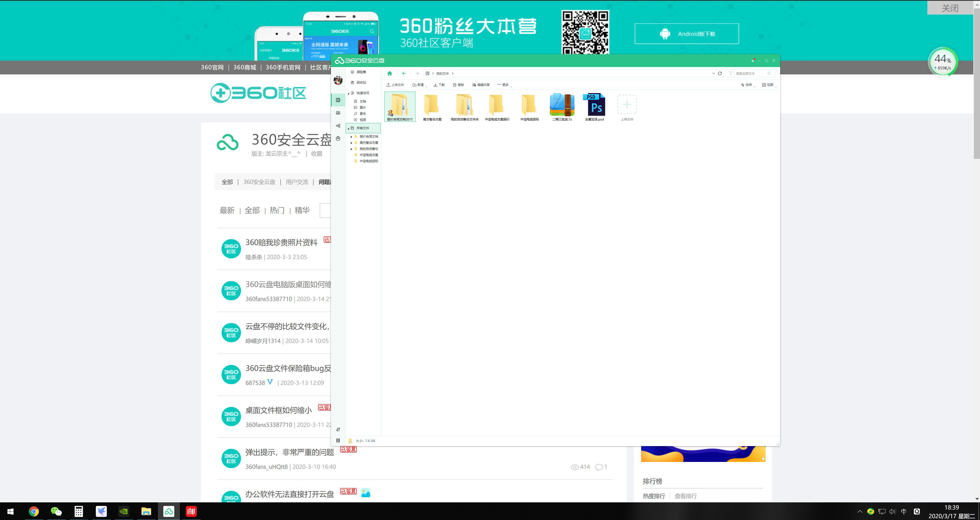Open the 更多 dropdown in toolbar

[504, 85]
